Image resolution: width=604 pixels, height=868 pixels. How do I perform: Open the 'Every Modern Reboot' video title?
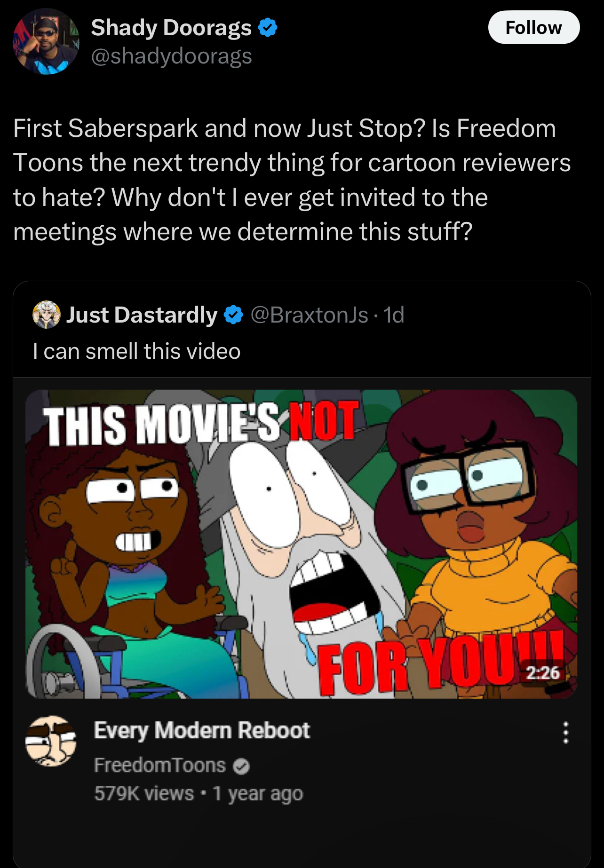coord(202,730)
